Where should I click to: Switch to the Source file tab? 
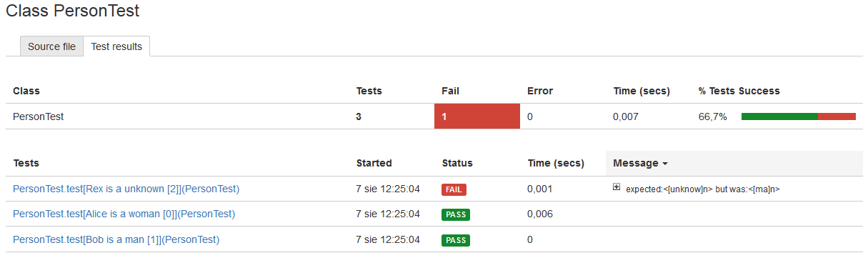(51, 46)
